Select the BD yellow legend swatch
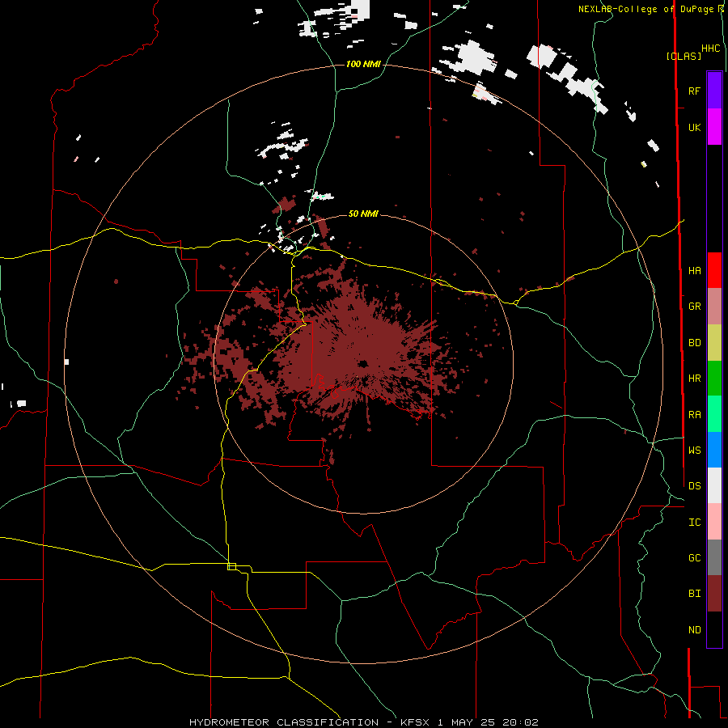Viewport: 728px width, 728px height. tap(714, 343)
